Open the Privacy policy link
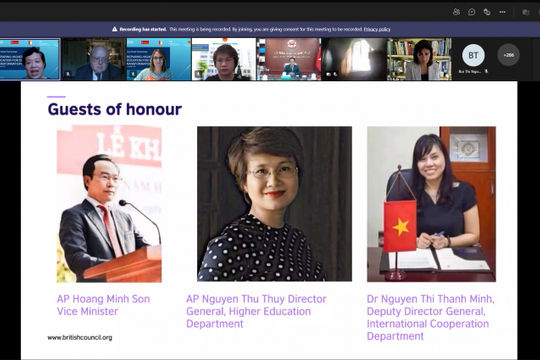Viewport: 540px width, 360px height. pos(377,29)
